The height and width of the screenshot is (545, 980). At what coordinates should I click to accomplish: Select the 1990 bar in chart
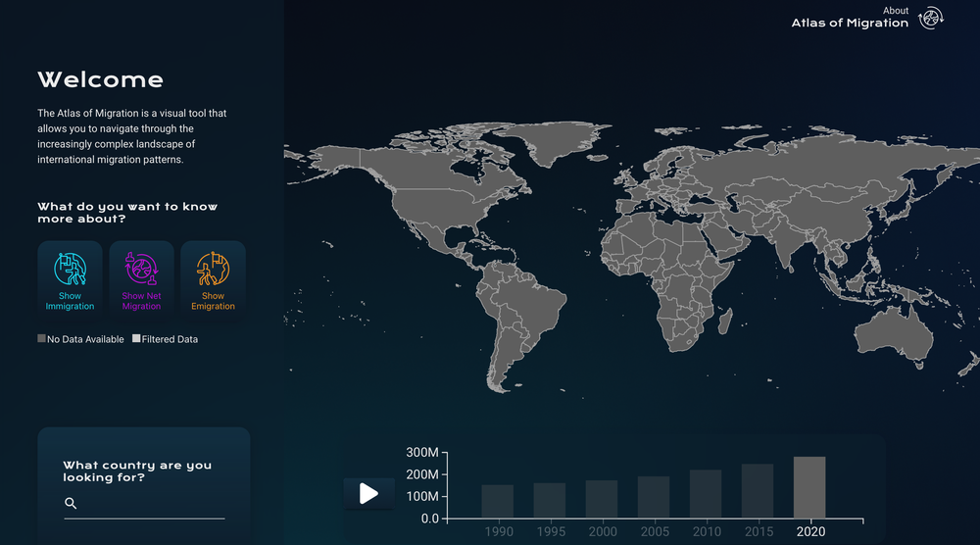[x=497, y=501]
